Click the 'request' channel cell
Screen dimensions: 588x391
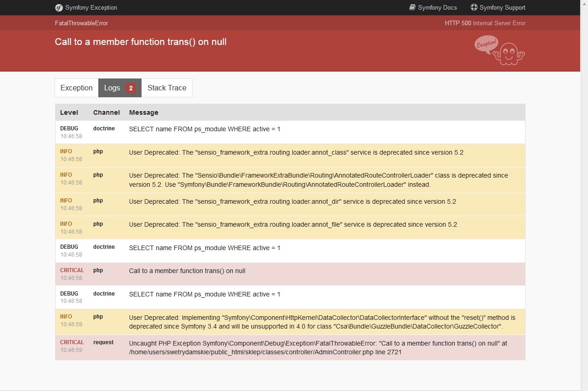coord(103,342)
